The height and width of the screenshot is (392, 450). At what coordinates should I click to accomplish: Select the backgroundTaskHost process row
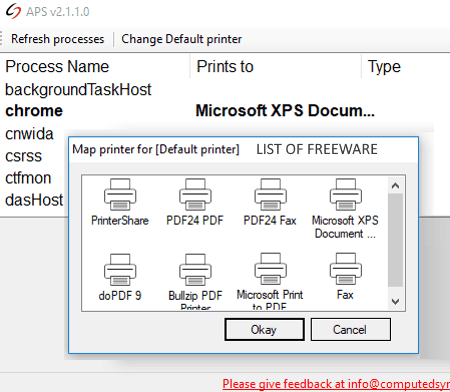pos(78,90)
